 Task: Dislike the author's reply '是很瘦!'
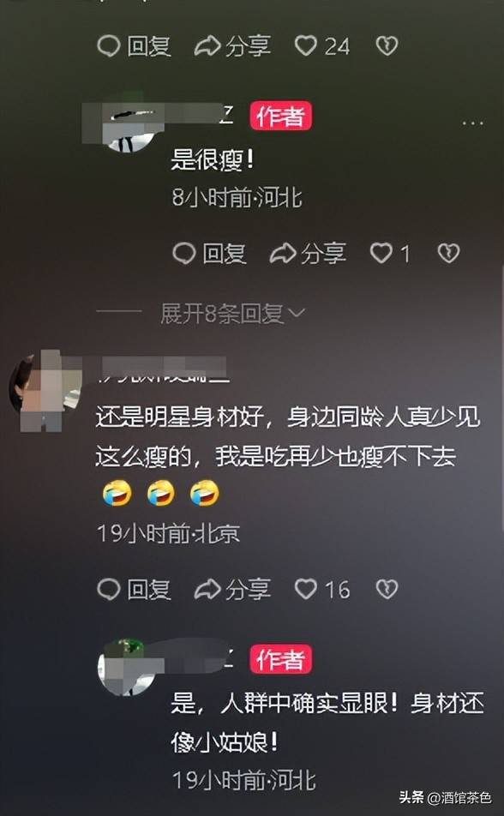448,254
